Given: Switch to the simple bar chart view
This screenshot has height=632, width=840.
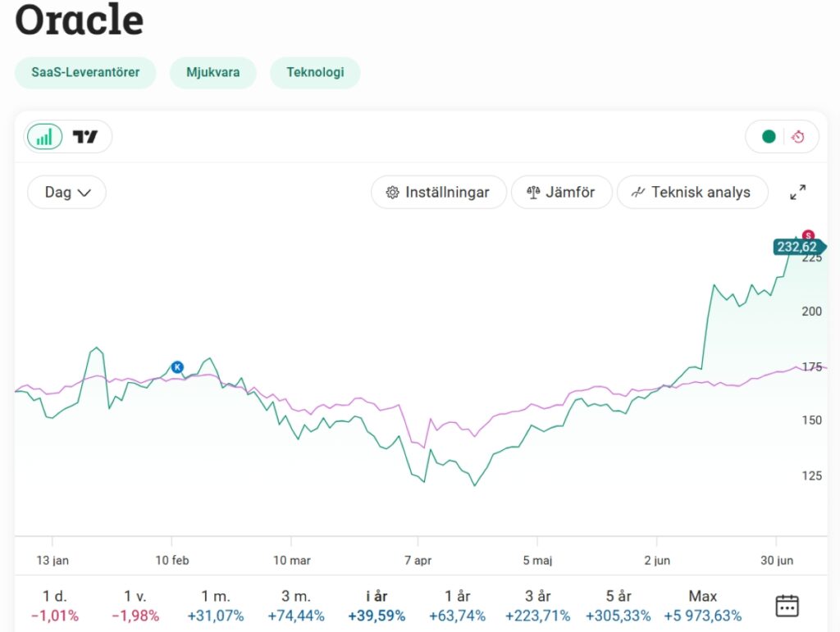Looking at the screenshot, I should (x=44, y=137).
